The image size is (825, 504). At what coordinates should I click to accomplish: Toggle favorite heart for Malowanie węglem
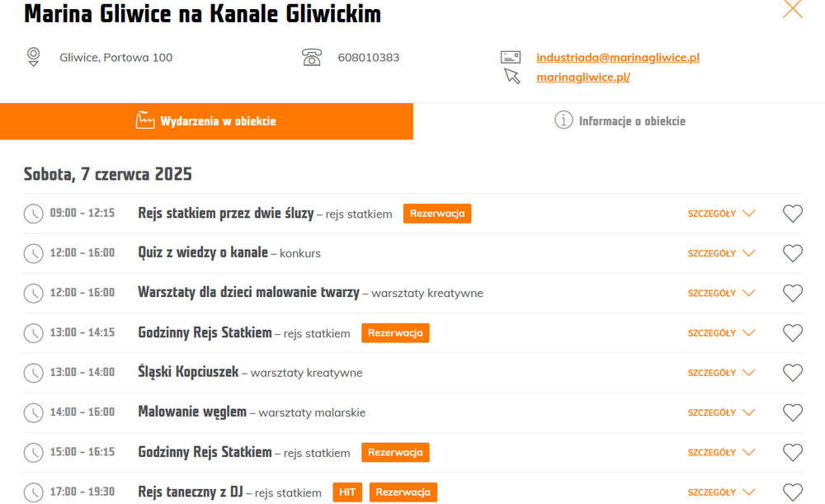792,412
